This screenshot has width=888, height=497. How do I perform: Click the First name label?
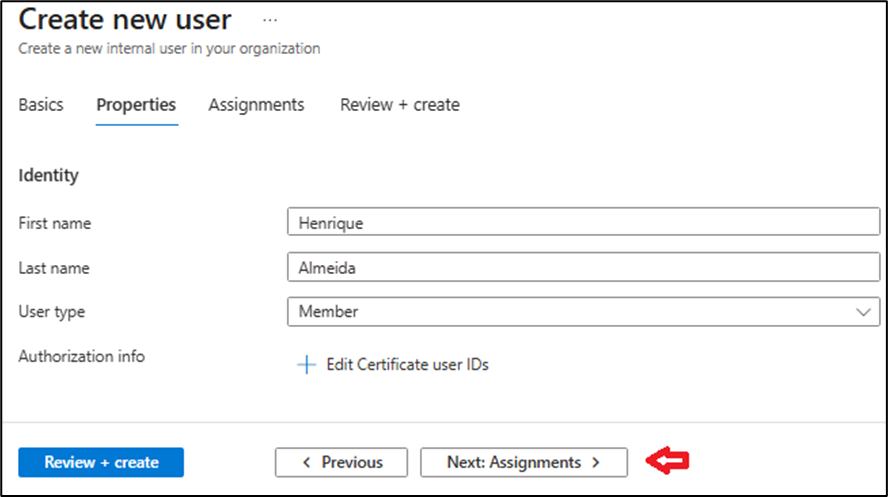pyautogui.click(x=55, y=223)
